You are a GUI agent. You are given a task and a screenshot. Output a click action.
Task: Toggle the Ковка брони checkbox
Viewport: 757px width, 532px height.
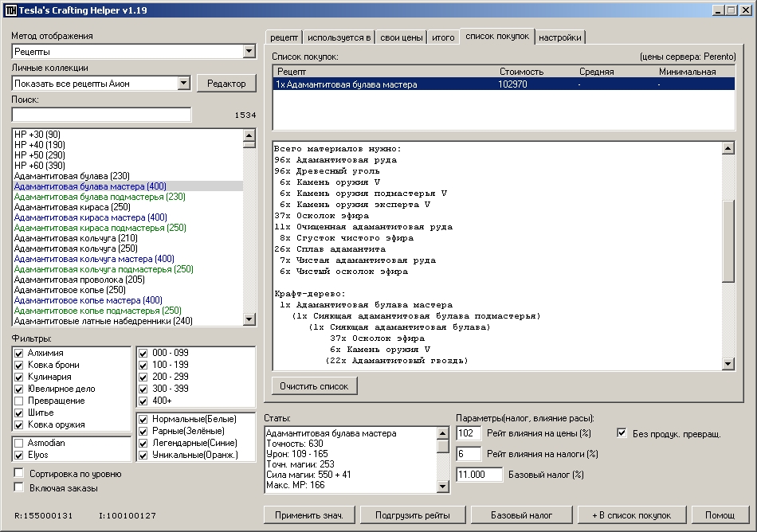coord(19,365)
